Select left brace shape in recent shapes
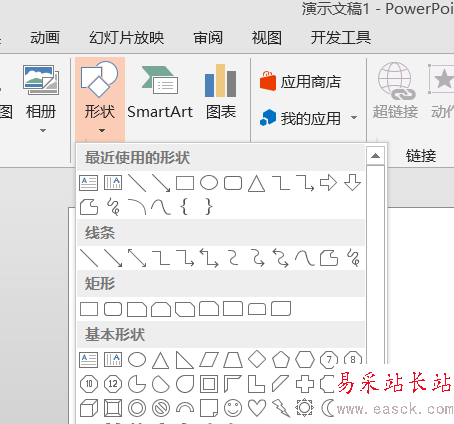 [x=184, y=207]
